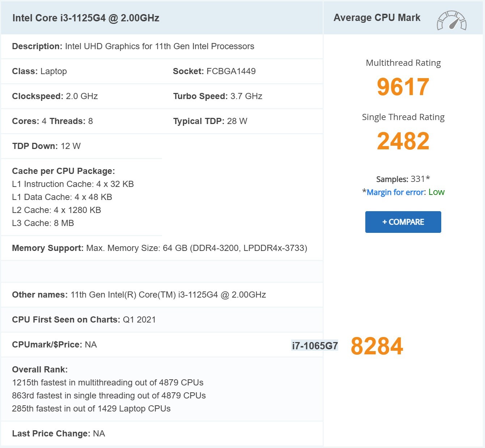Click the + COMPARE button
485x448 pixels.
[x=403, y=222]
